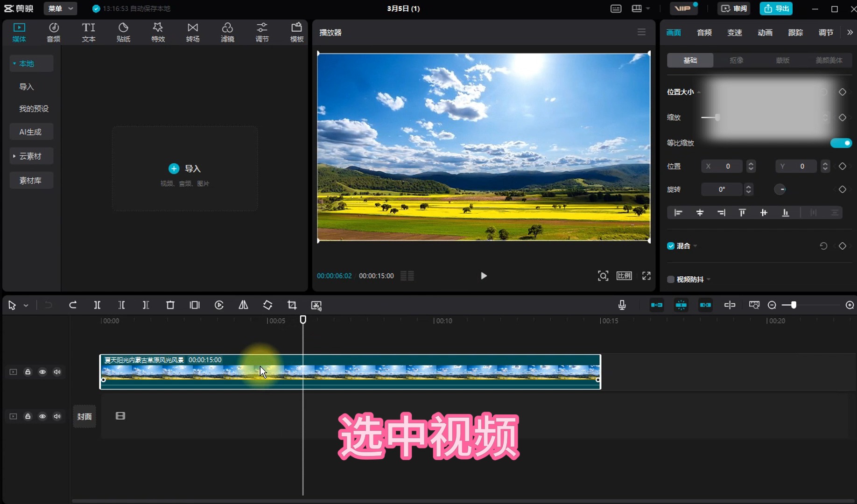Image resolution: width=857 pixels, height=504 pixels.
Task: Switch to the 抠像 sub-tab
Action: click(x=736, y=60)
